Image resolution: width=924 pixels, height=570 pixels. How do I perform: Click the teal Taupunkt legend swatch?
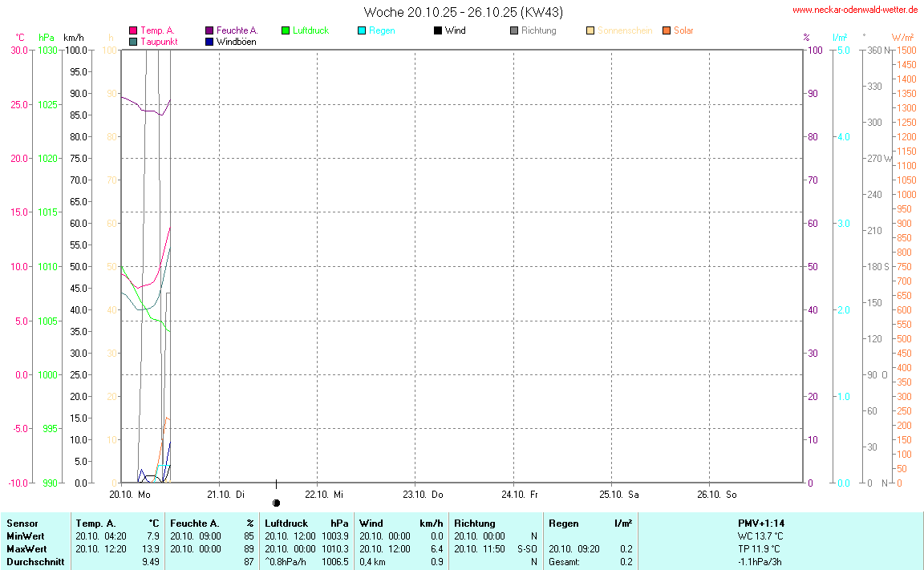133,41
